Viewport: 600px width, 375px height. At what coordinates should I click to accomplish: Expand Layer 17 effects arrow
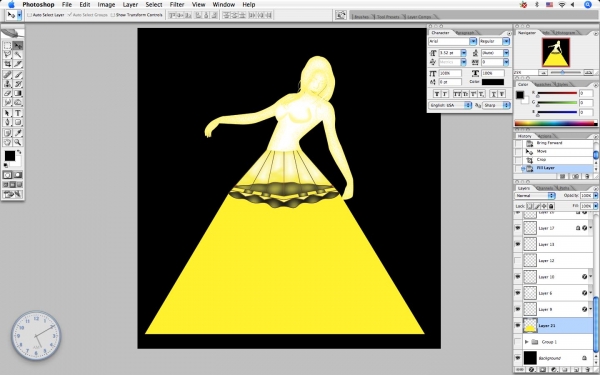(x=591, y=228)
